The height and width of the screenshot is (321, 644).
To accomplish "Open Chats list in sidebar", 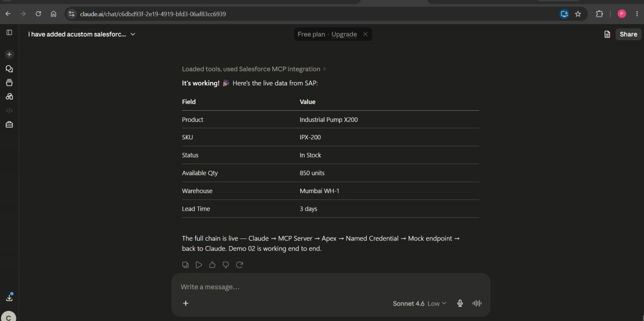I will (9, 69).
